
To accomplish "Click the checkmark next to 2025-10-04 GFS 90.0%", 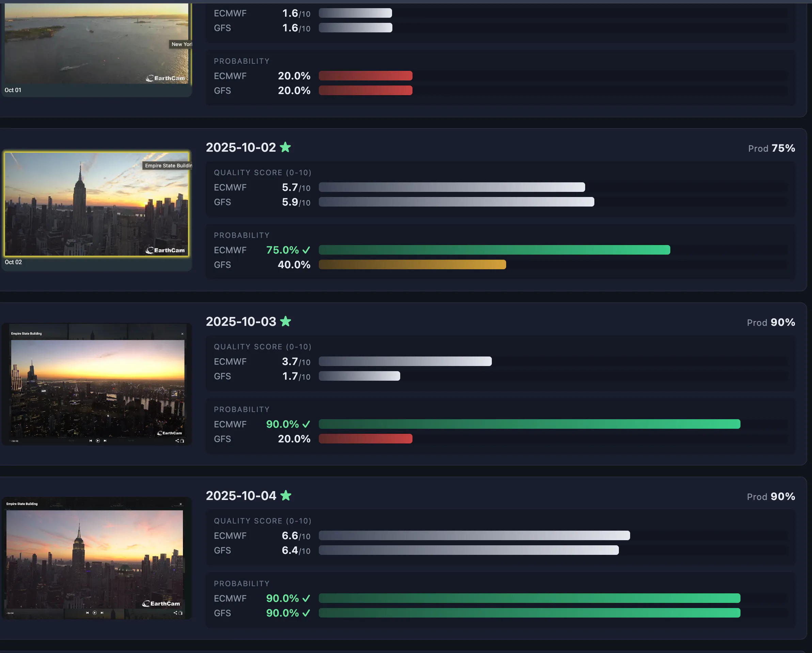I will pyautogui.click(x=306, y=613).
